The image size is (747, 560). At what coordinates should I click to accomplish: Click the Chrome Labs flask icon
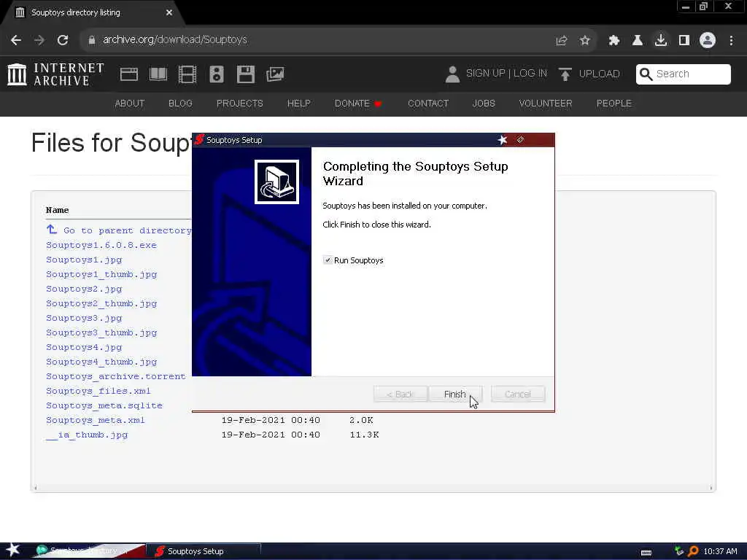pyautogui.click(x=637, y=41)
